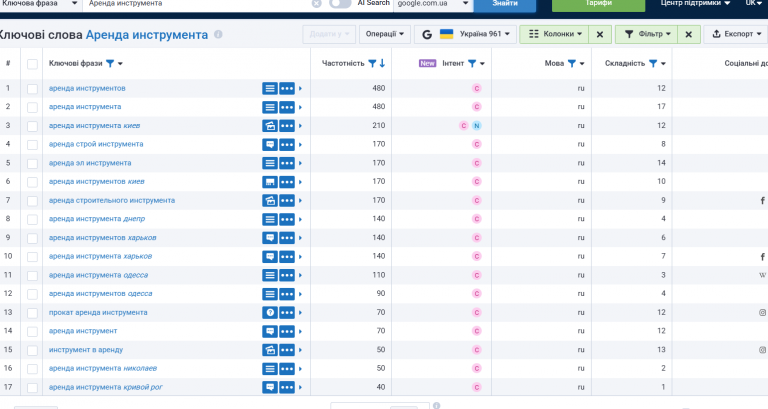Viewport: 768px width, 409px height.
Task: Open the Ключова фраза search type dropdown
Action: tap(40, 3)
